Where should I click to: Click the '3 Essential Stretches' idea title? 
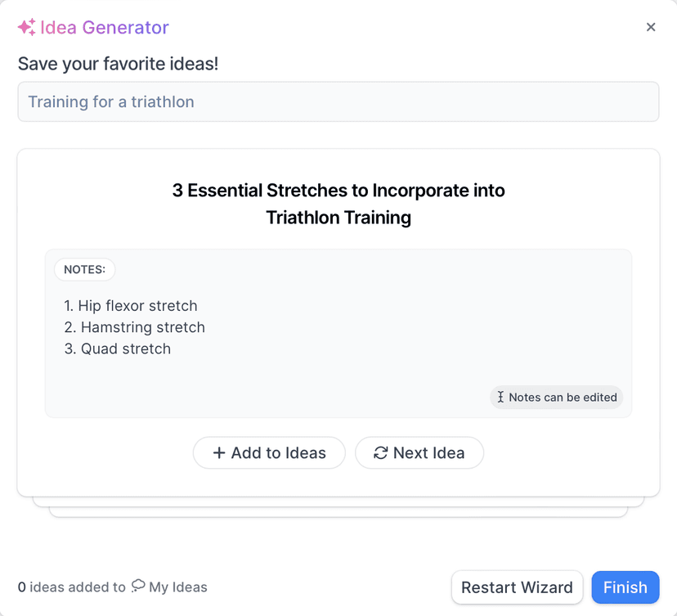coord(338,204)
